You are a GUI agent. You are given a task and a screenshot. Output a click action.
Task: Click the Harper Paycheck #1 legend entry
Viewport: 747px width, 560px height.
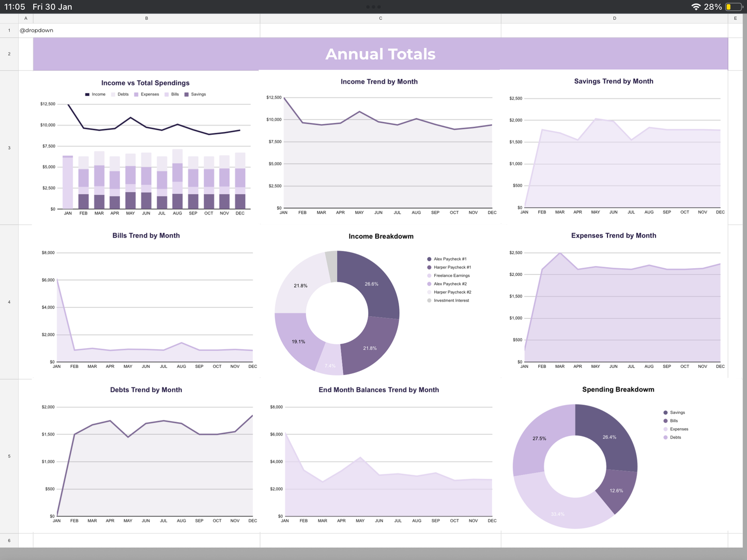[449, 268]
